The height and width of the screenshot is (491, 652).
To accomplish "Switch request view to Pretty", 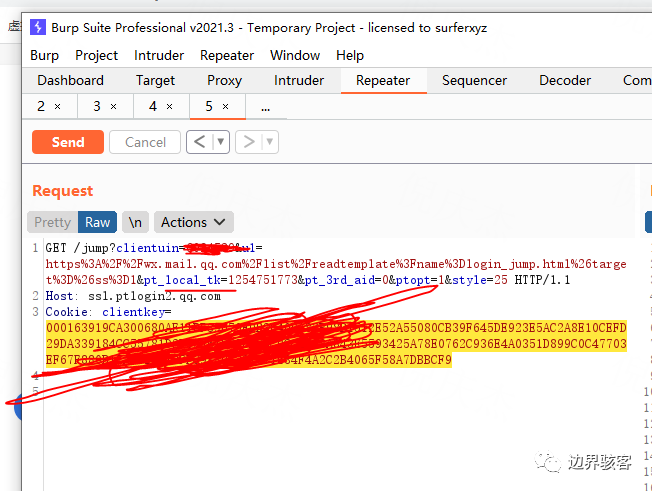I will (52, 222).
